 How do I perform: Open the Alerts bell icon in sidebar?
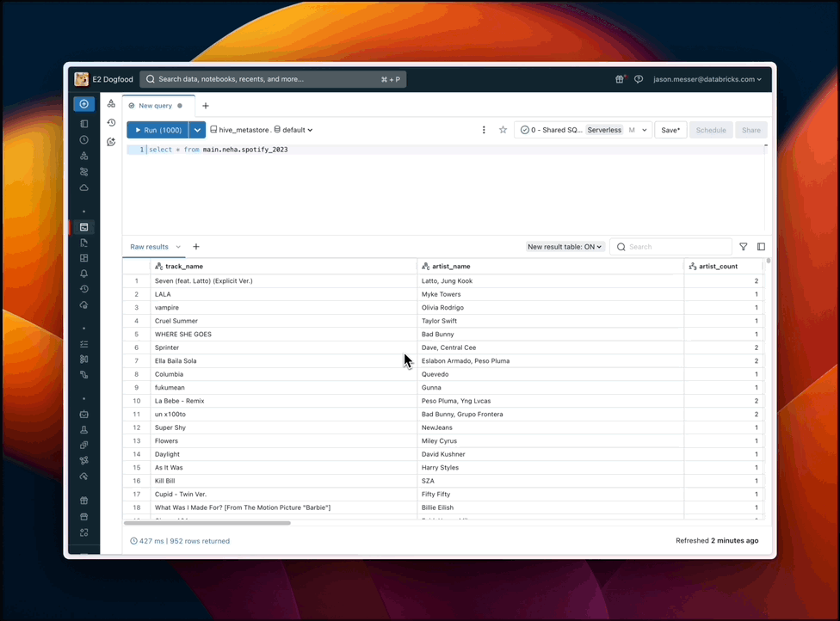(83, 274)
